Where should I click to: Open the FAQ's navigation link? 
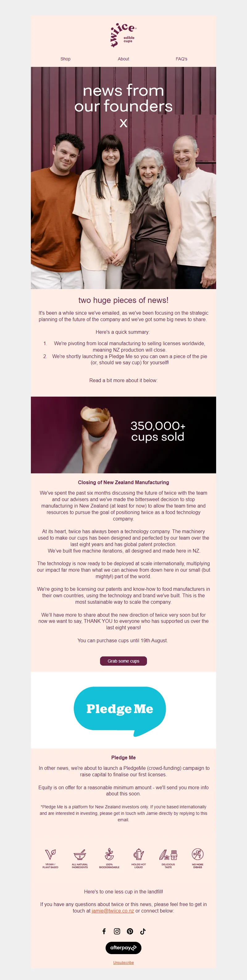click(x=182, y=59)
